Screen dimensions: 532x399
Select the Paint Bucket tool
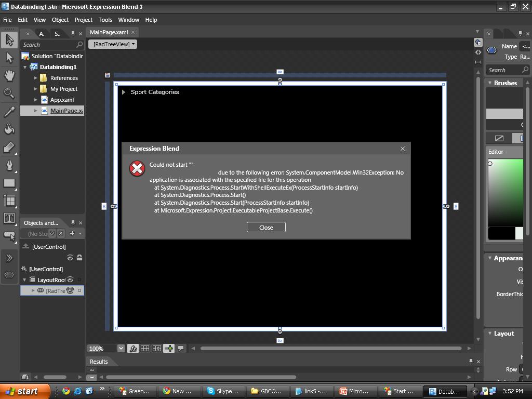pyautogui.click(x=9, y=129)
